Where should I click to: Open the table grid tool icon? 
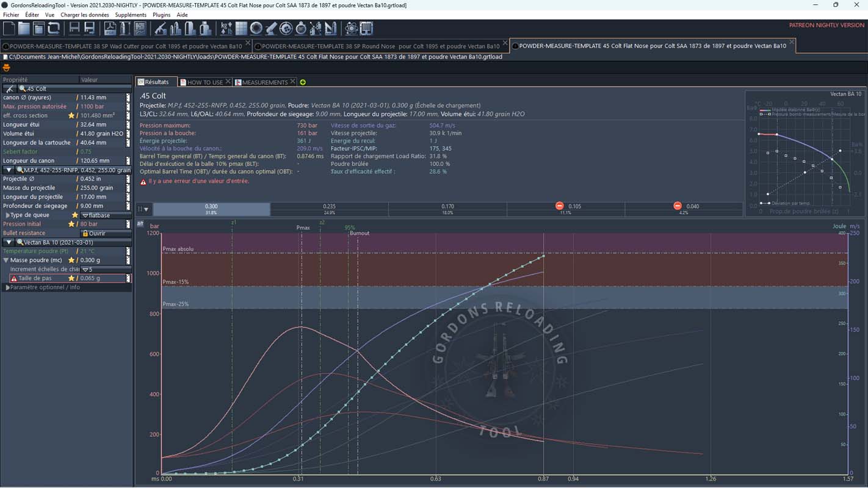pyautogui.click(x=241, y=28)
